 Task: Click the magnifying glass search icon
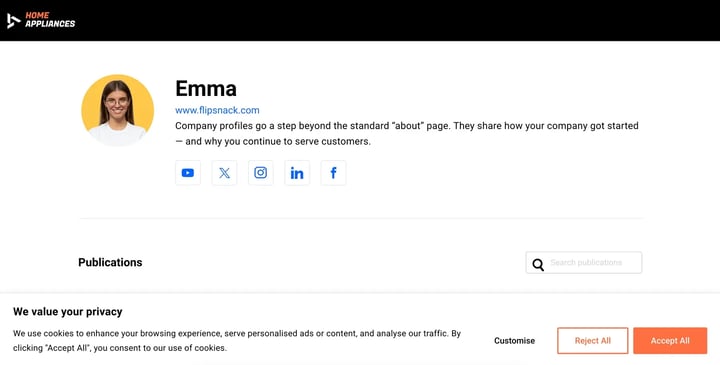pos(538,264)
